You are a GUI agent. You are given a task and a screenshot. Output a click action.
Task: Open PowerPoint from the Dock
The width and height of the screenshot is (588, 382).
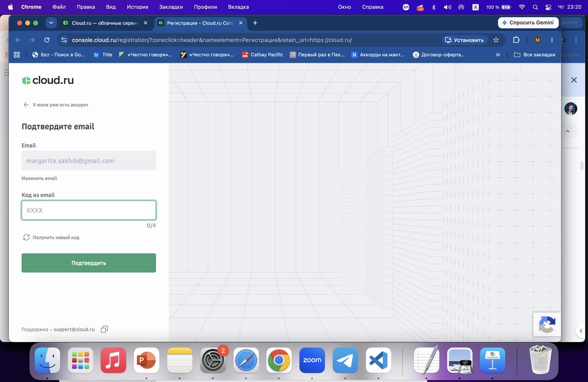[x=146, y=360]
